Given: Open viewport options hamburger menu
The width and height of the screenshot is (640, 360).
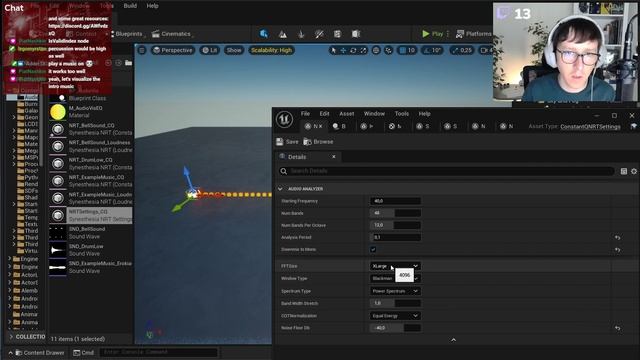Looking at the screenshot, I should [142, 50].
